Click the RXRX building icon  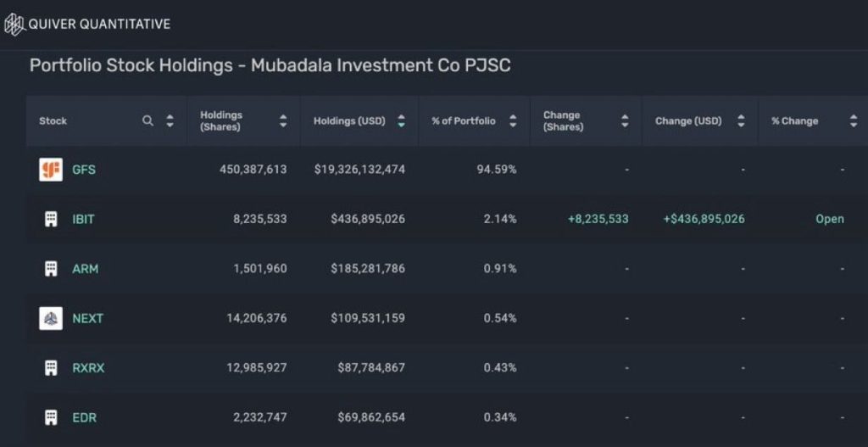coord(51,368)
